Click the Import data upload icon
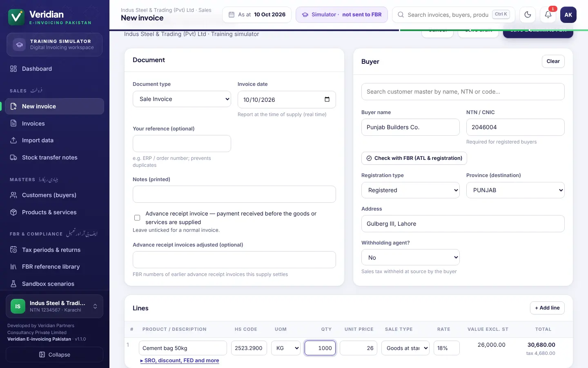 (x=13, y=140)
